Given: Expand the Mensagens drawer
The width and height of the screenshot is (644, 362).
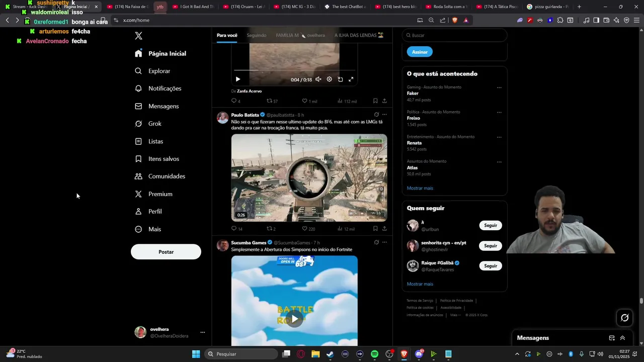Looking at the screenshot, I should 622,338.
